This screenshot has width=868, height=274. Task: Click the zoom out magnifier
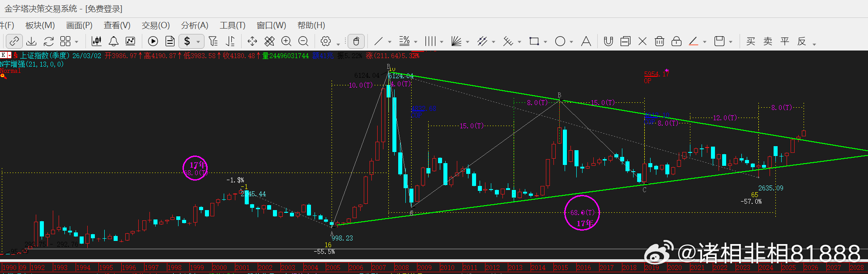coord(303,41)
